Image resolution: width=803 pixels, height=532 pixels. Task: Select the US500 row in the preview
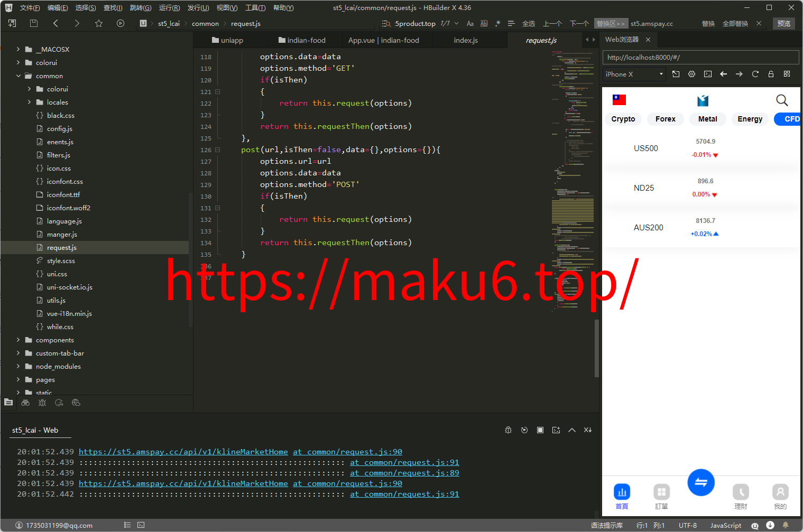click(x=701, y=148)
